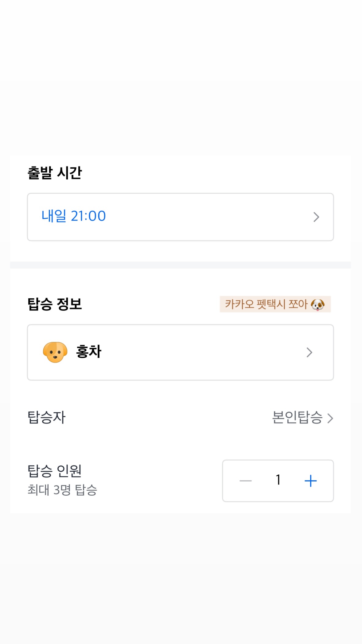362x644 pixels.
Task: Tap the arrow next to 본인탑승
Action: click(x=330, y=418)
